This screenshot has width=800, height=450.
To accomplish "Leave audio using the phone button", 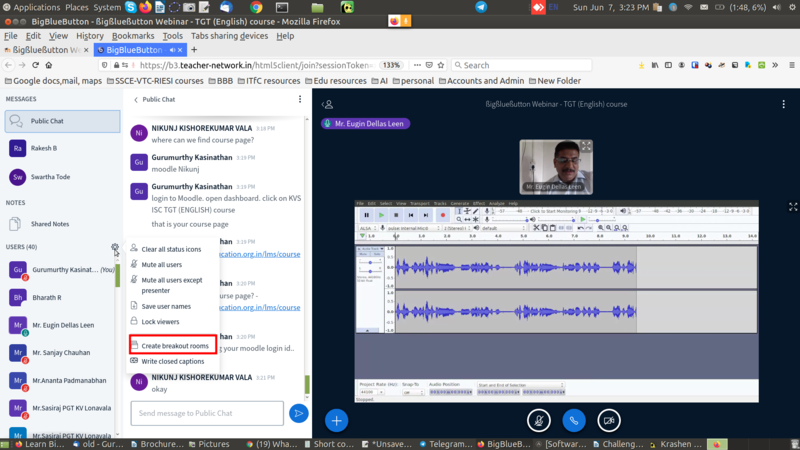I will (573, 420).
